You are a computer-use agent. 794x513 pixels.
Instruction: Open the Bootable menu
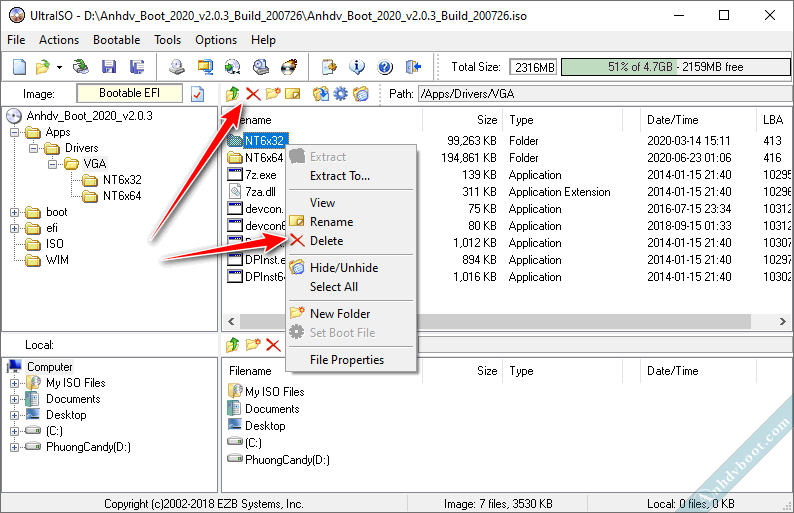116,40
